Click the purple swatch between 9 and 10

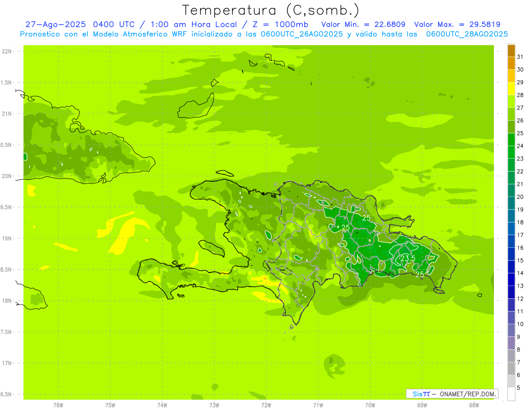511,330
